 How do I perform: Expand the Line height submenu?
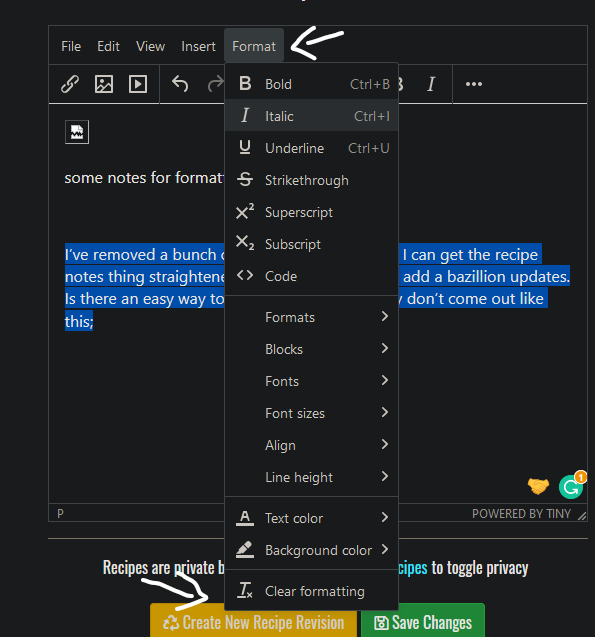[312, 477]
